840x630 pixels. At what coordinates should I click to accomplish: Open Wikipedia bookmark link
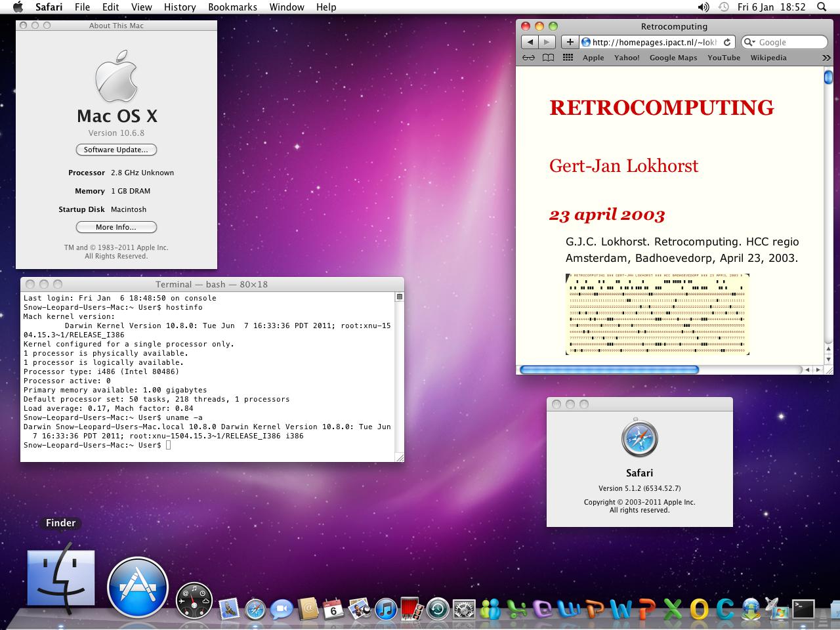pos(768,58)
